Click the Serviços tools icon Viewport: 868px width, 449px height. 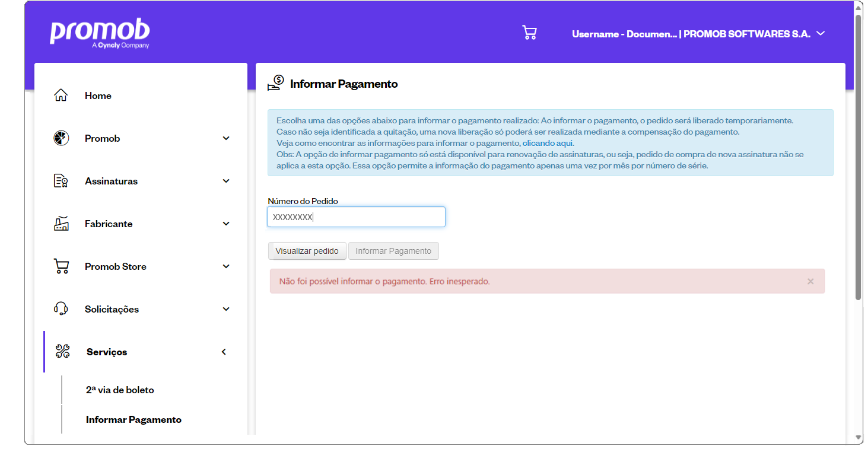click(x=63, y=352)
